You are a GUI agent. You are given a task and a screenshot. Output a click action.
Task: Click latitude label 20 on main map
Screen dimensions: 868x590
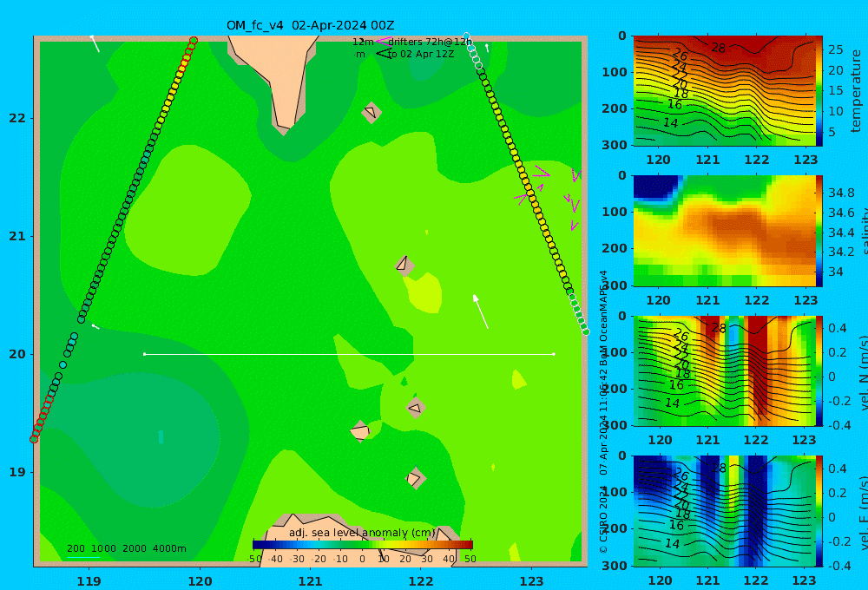(x=16, y=354)
